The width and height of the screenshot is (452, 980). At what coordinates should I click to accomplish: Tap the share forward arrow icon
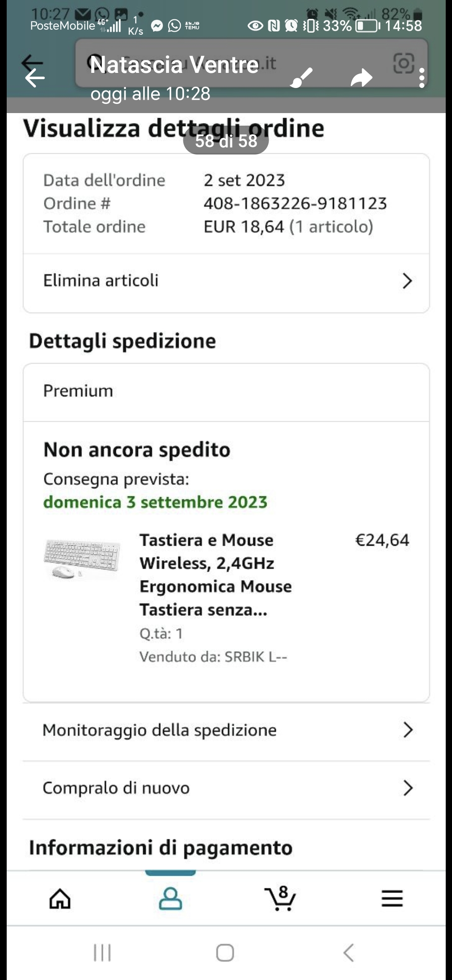pos(361,78)
